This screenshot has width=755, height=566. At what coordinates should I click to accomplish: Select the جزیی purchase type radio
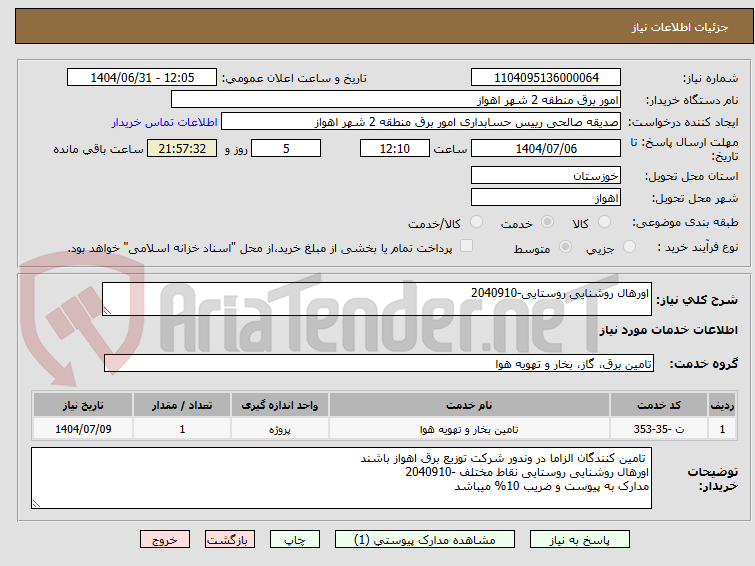coord(629,247)
